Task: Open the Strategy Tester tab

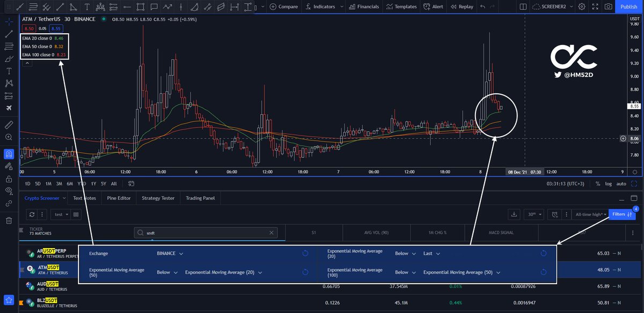Action: pos(158,198)
